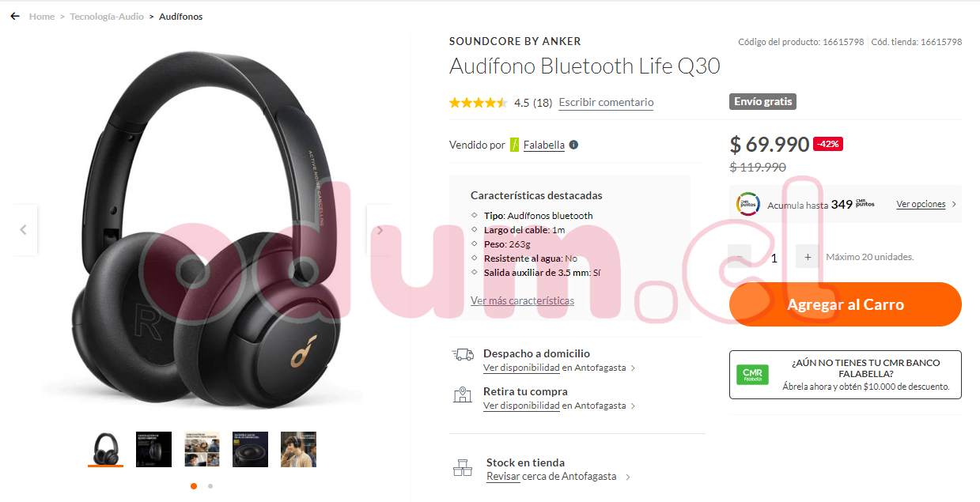Click the star rating icons
Viewport: 980px width, 502px height.
[x=478, y=103]
